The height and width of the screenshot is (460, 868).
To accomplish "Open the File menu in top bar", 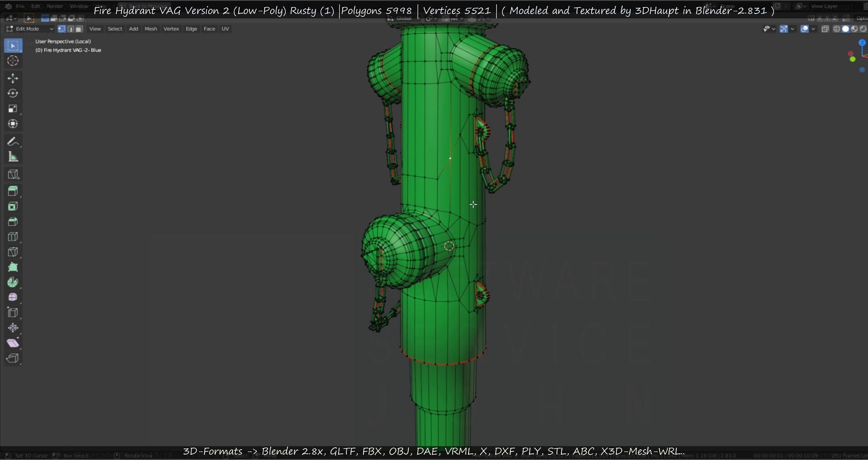I will point(20,6).
